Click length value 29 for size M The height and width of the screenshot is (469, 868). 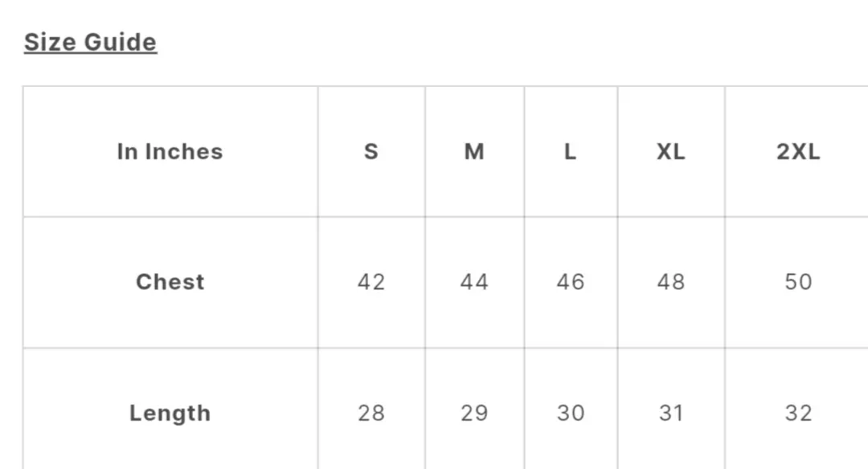point(474,413)
